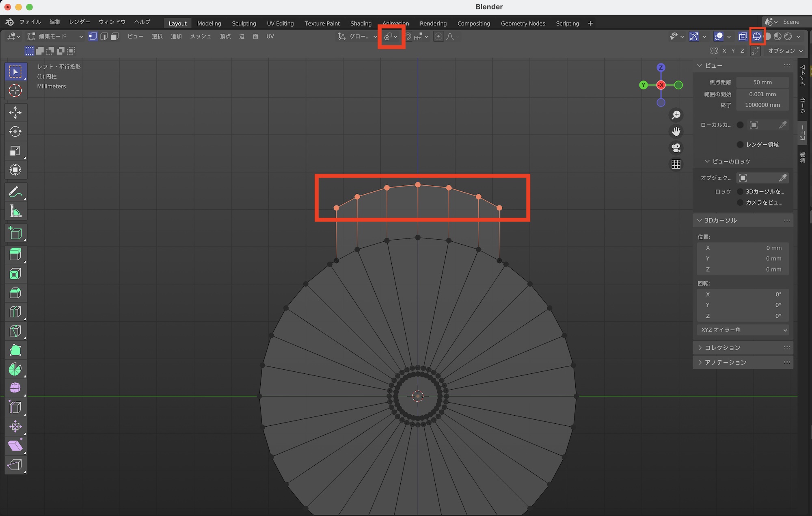The width and height of the screenshot is (812, 516).
Task: Pick the Measure tool
Action: (x=15, y=211)
